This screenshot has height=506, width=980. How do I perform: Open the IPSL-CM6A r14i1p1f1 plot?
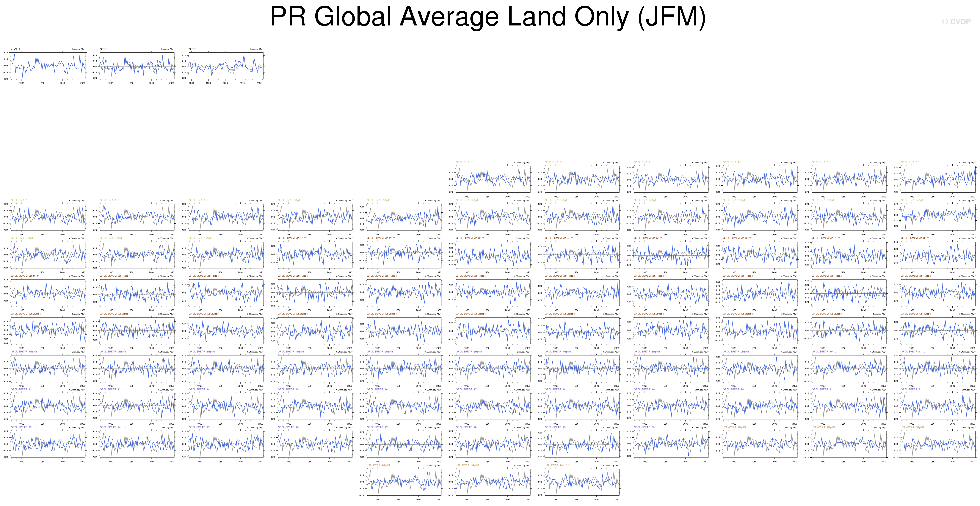pyautogui.click(x=582, y=482)
